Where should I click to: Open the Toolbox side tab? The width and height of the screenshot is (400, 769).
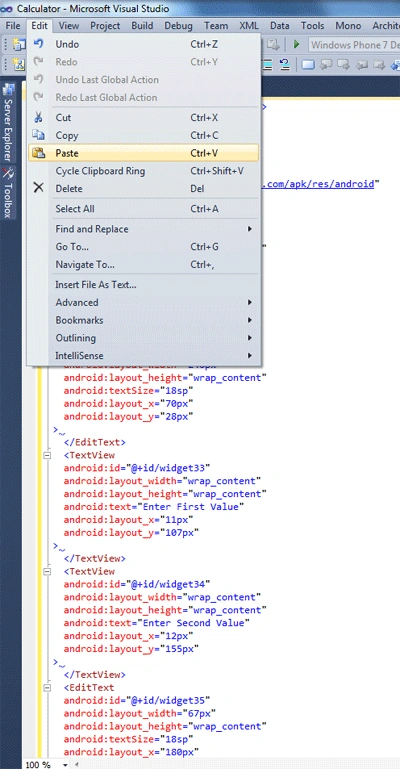[8, 192]
